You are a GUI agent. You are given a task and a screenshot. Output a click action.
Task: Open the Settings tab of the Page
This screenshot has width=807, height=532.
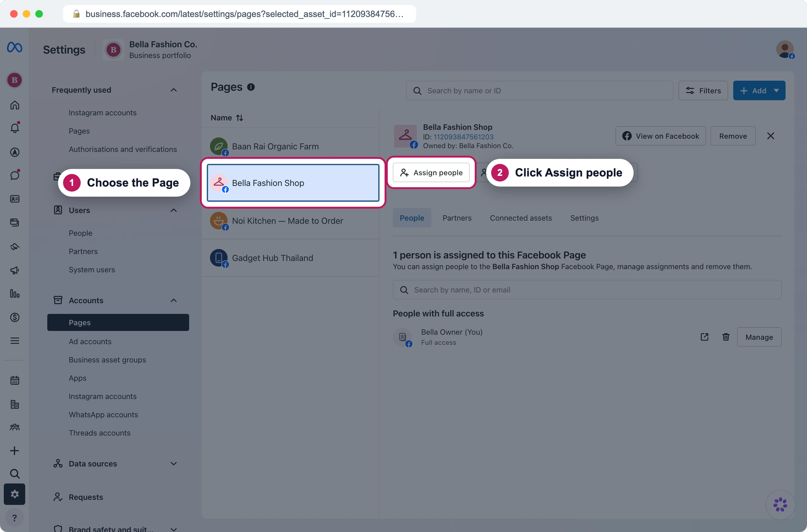point(584,218)
